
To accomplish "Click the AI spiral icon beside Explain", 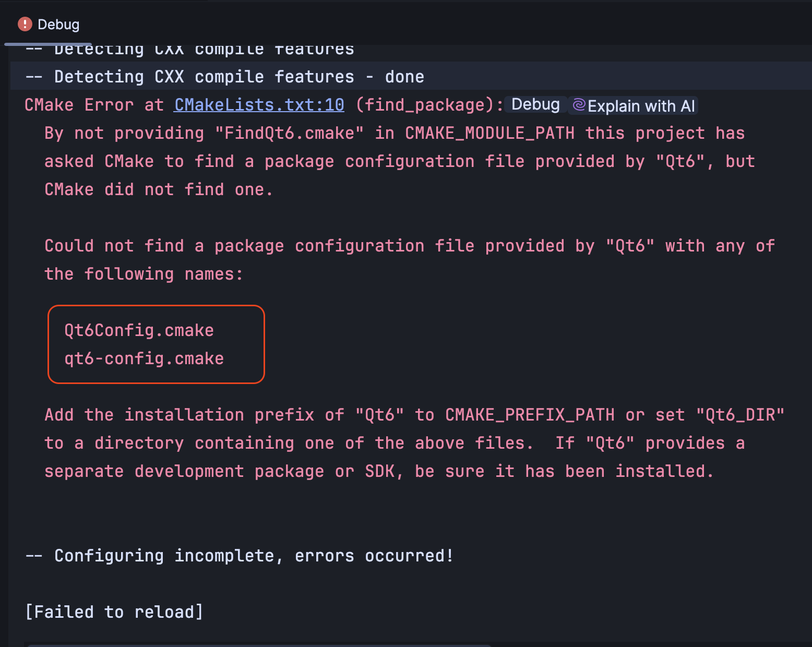I will (580, 105).
